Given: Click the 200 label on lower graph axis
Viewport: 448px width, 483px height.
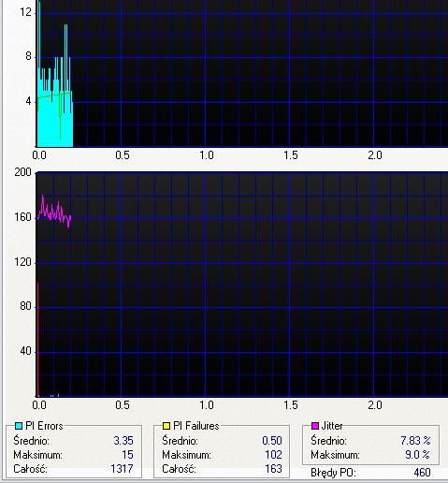Looking at the screenshot, I should tap(22, 172).
